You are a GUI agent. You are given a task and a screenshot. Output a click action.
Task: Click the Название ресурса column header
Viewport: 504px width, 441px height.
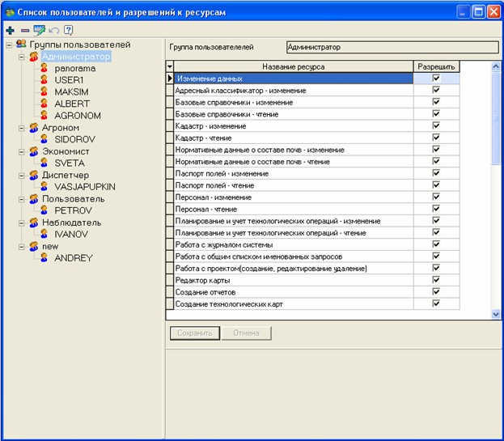point(292,66)
